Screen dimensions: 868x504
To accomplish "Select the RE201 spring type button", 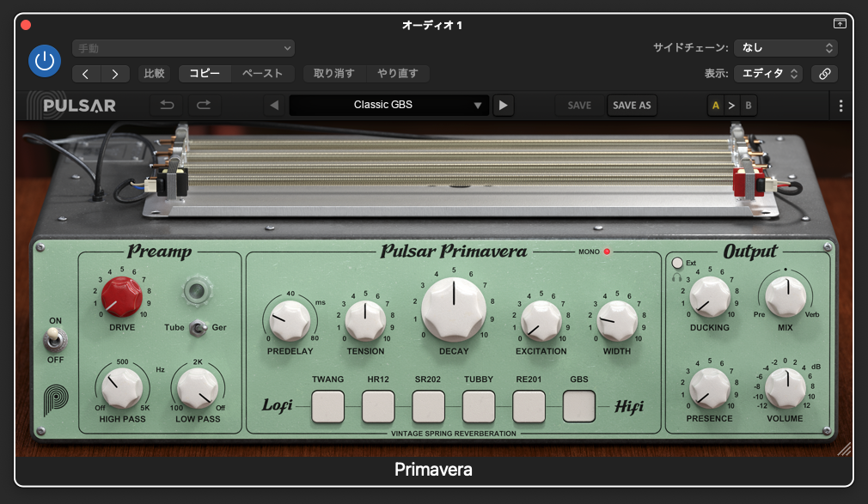I will [x=529, y=407].
